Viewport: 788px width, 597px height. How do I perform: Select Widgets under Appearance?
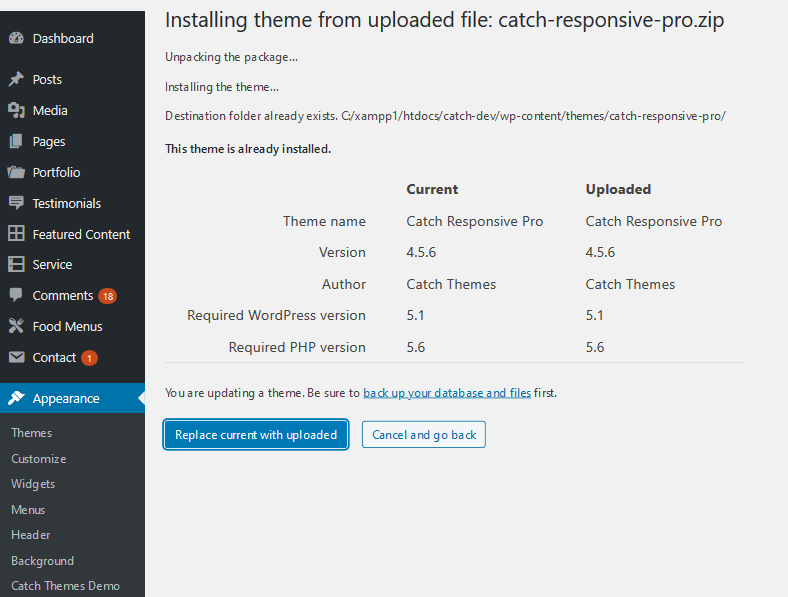[33, 484]
